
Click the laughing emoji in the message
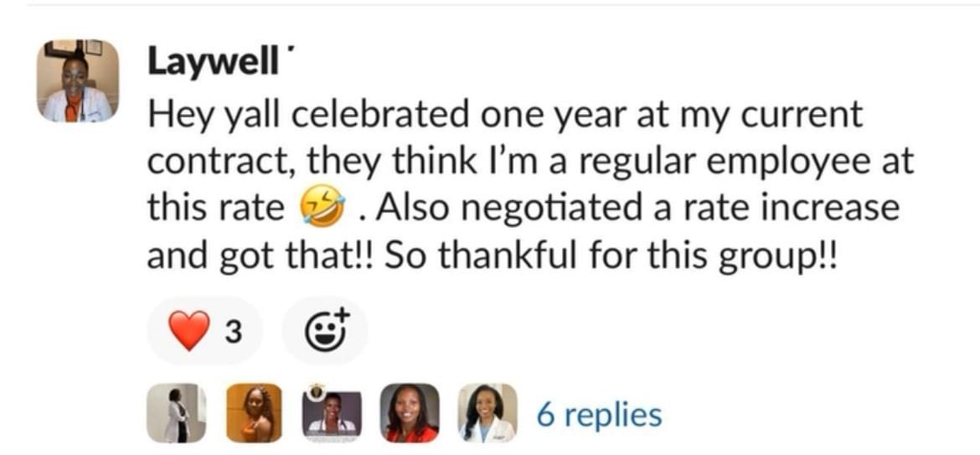pyautogui.click(x=322, y=209)
